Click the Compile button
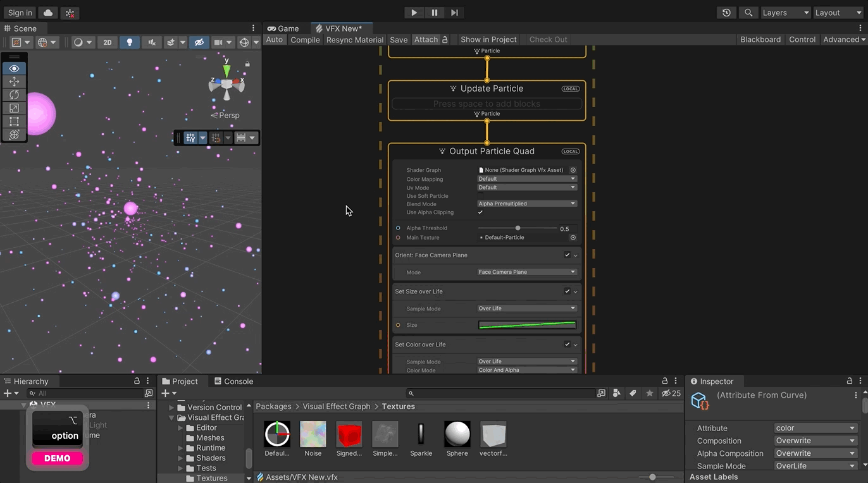 (x=305, y=39)
